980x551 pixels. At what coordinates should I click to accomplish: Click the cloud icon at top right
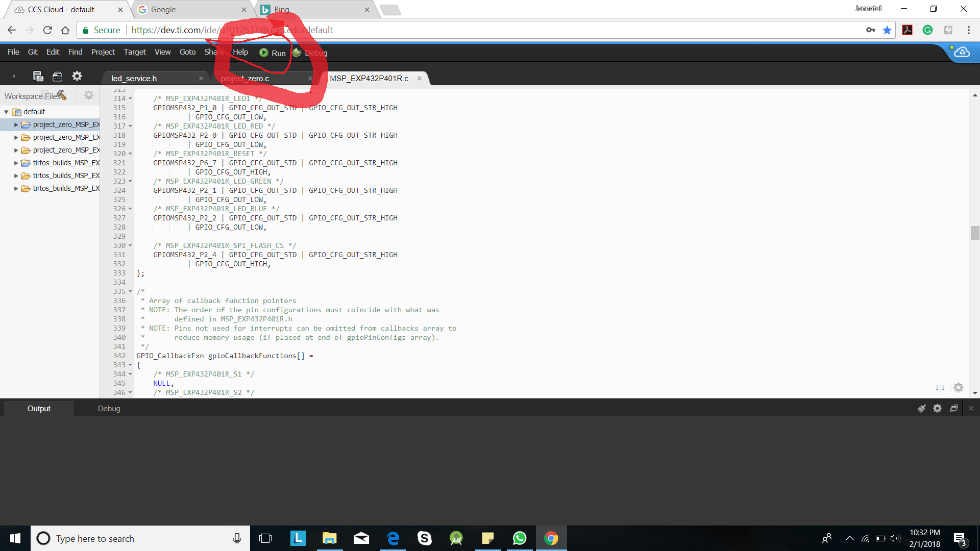[962, 52]
